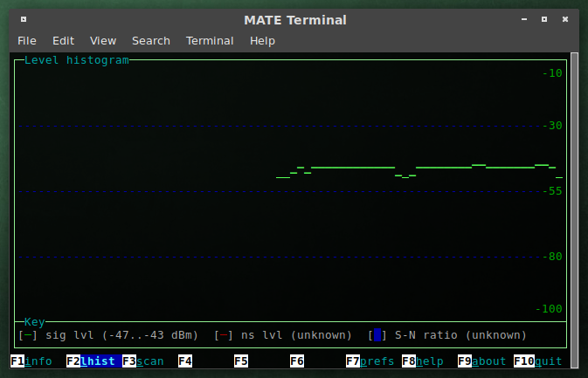Open the Search menu
Viewport: 588px width, 378px height.
coord(151,40)
